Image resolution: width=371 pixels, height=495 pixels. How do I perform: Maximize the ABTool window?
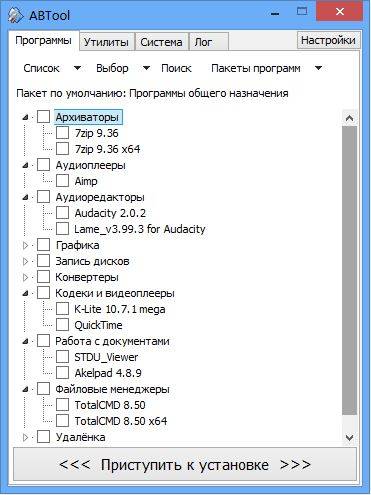point(302,12)
